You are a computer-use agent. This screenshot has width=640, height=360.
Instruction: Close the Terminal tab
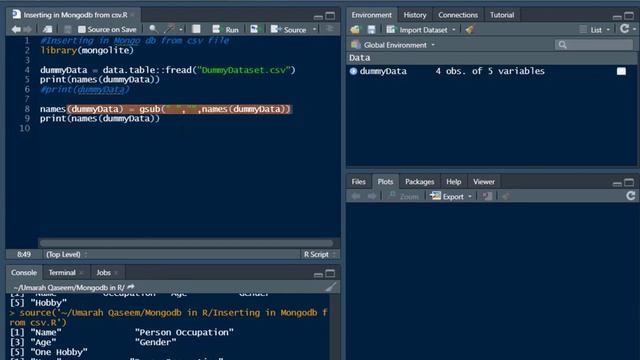pos(82,273)
